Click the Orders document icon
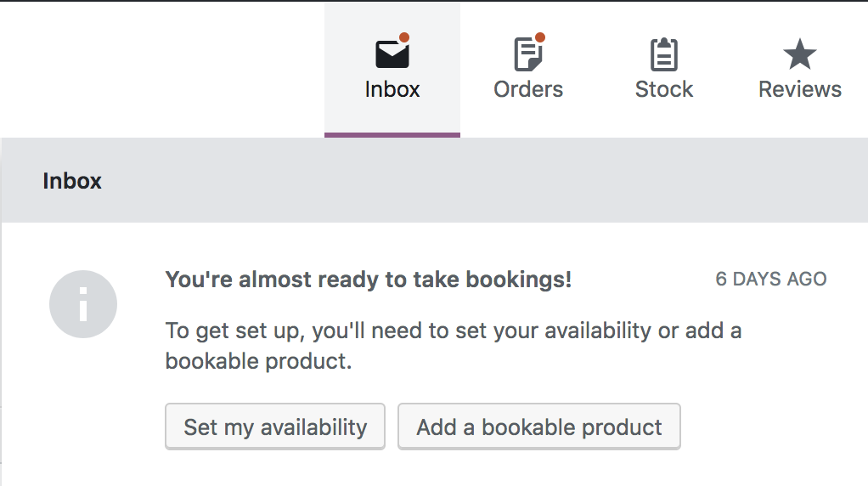The height and width of the screenshot is (486, 868). pyautogui.click(x=527, y=54)
